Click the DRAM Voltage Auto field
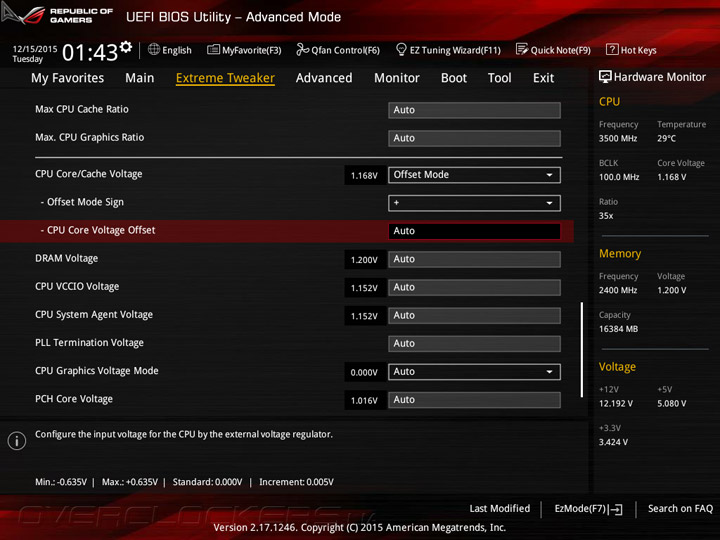720x540 pixels. pyautogui.click(x=474, y=259)
